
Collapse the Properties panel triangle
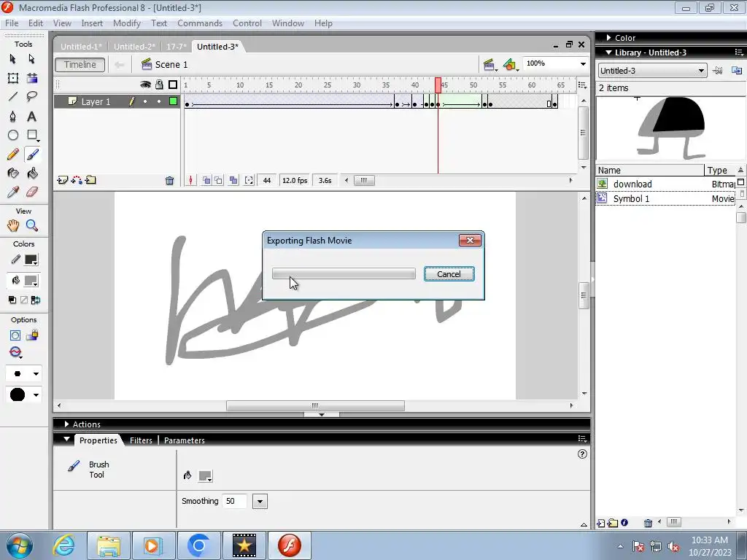(x=66, y=439)
